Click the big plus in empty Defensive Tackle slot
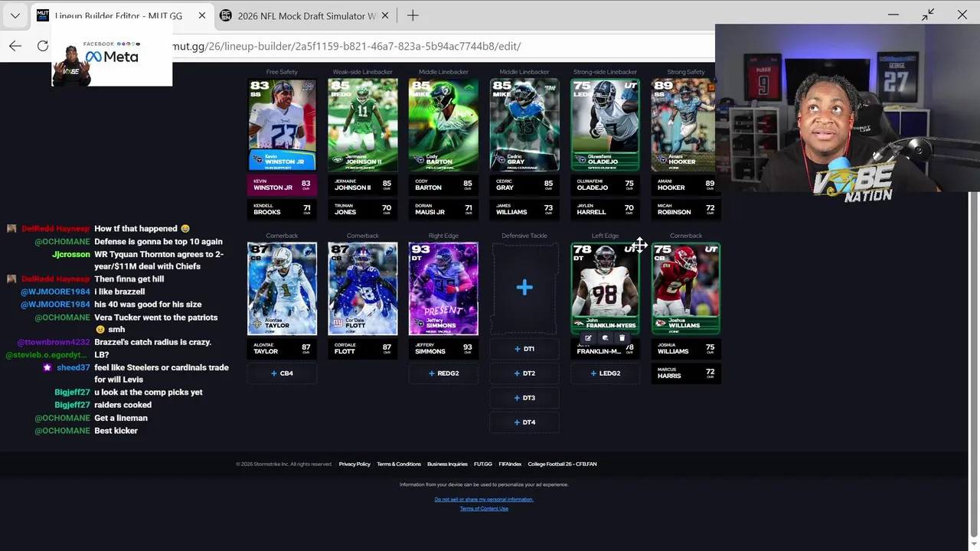Viewport: 980px width, 551px height. tap(524, 288)
